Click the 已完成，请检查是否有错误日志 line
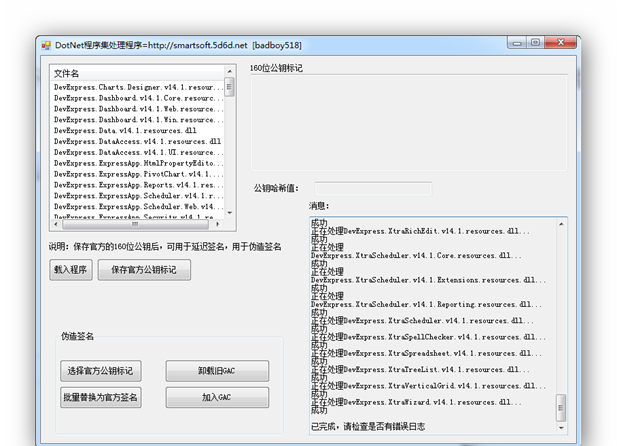This screenshot has width=617, height=446. (x=368, y=427)
